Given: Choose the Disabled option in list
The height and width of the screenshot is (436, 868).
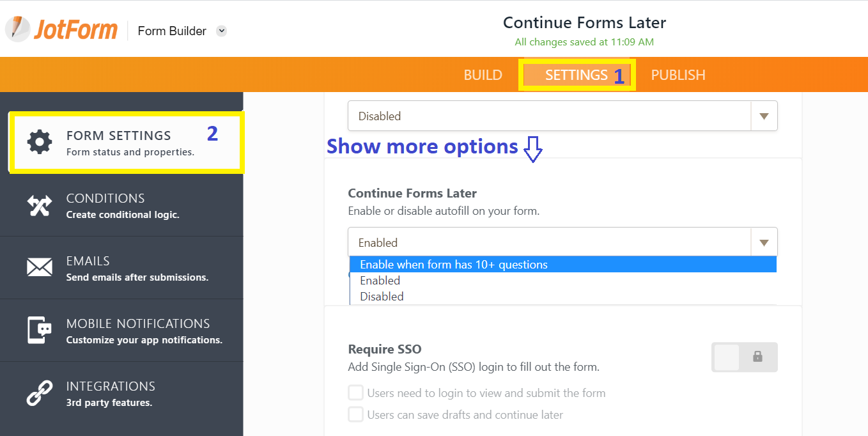Looking at the screenshot, I should pos(382,297).
